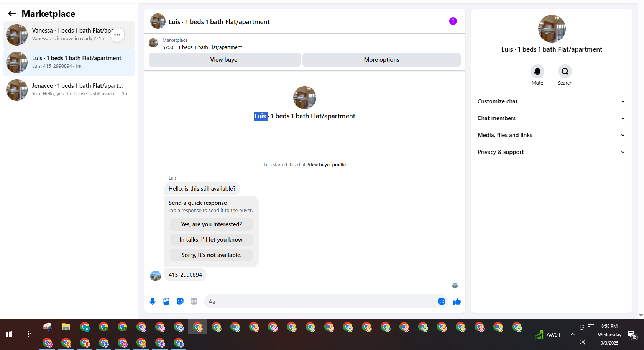Click the AW01 network signal icon

pos(539,335)
